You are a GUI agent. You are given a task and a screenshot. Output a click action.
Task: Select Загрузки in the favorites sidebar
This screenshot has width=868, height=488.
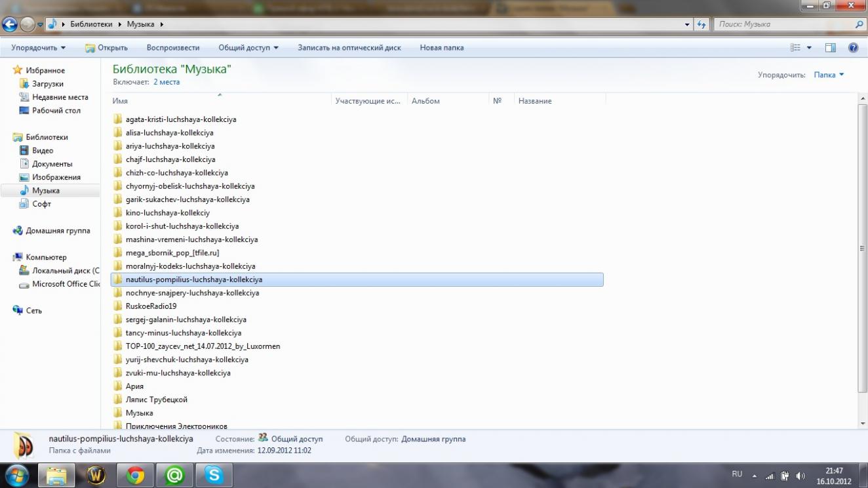click(48, 84)
